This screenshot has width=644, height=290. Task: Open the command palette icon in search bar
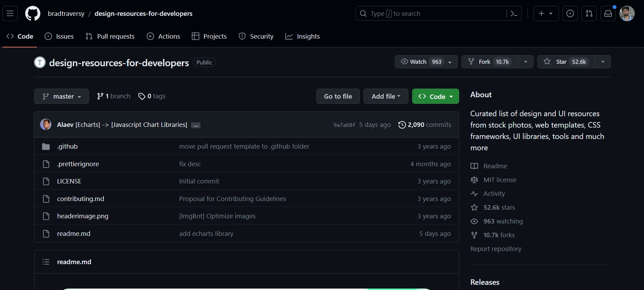[514, 13]
